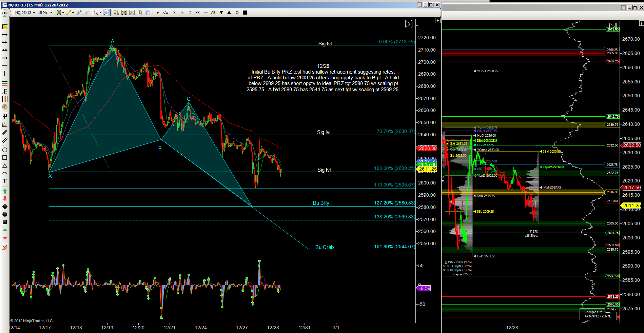Open the NQ 03-13 instrument dropdown
The image size is (644, 333).
(x=25, y=13)
